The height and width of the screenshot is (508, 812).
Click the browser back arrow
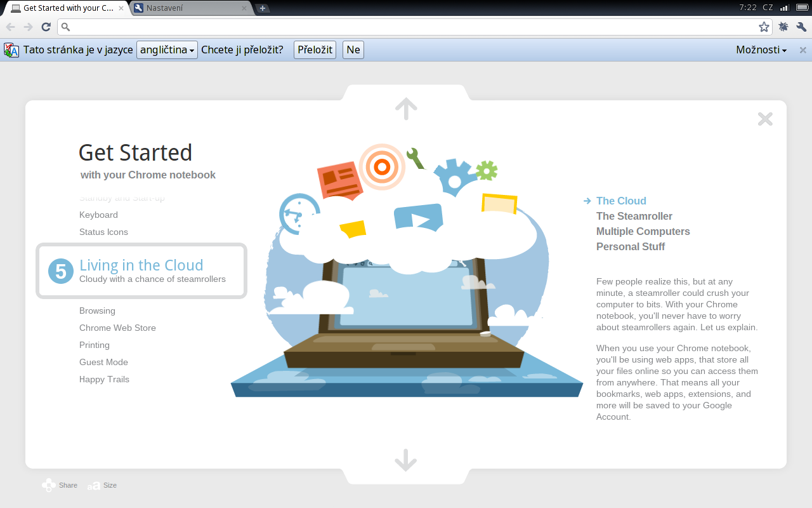10,27
